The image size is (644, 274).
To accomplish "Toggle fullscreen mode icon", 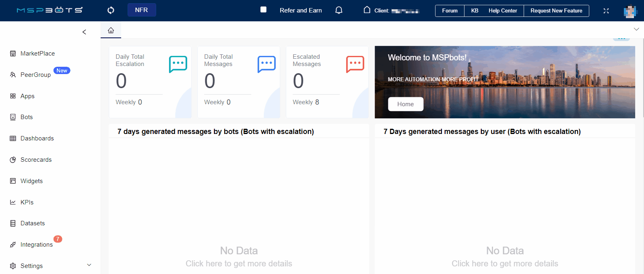I will coord(606,11).
